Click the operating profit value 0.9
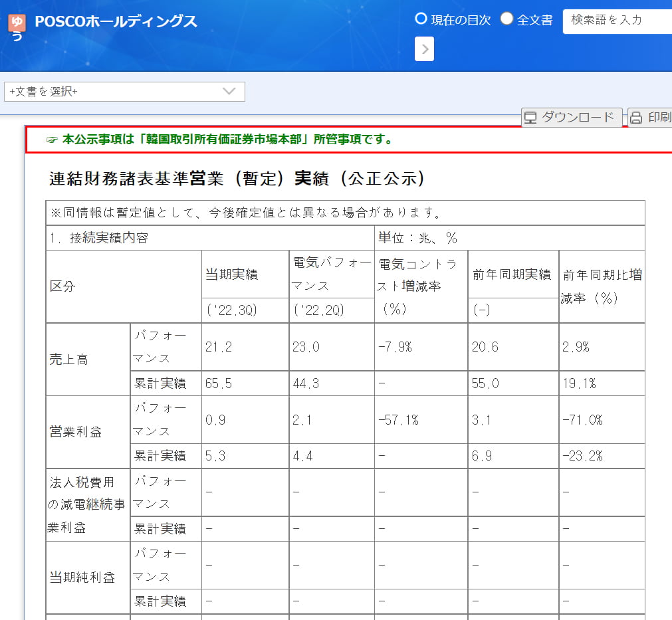Screen dimensions: 672x620 pyautogui.click(x=245, y=419)
